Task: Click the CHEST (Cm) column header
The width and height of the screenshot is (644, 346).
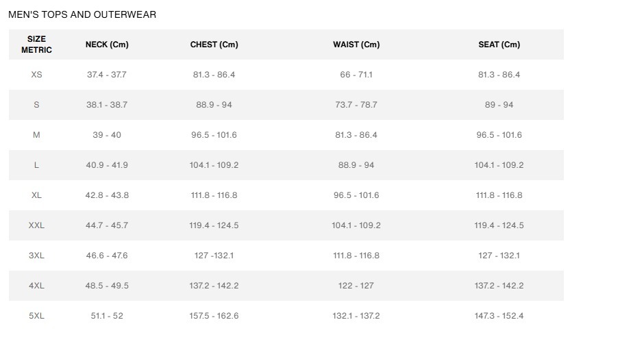Action: pyautogui.click(x=214, y=45)
